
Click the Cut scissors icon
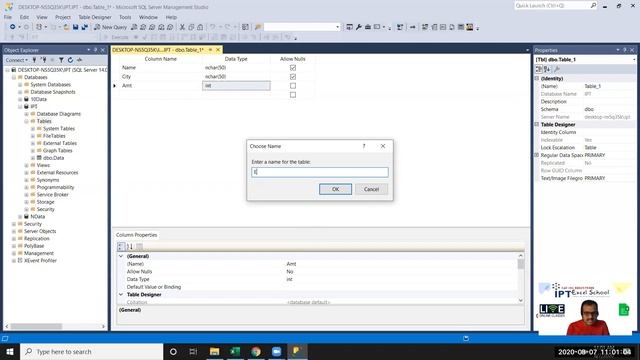coord(182,27)
